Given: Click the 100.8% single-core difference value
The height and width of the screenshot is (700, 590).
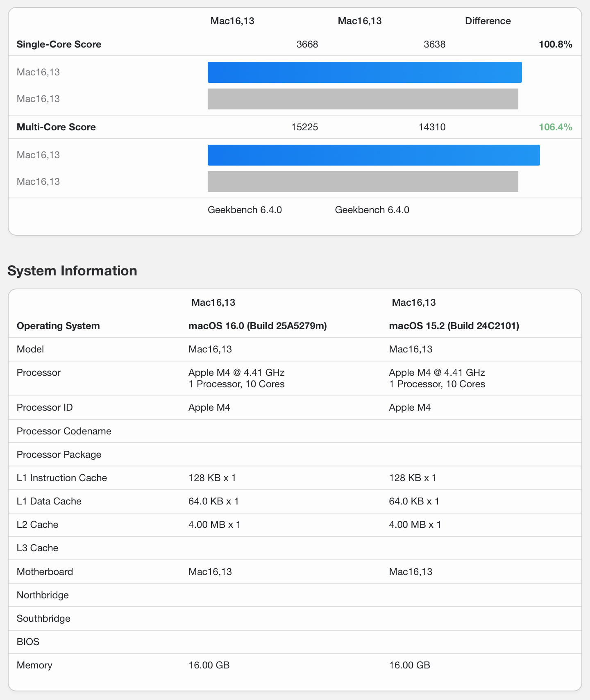Looking at the screenshot, I should (555, 44).
